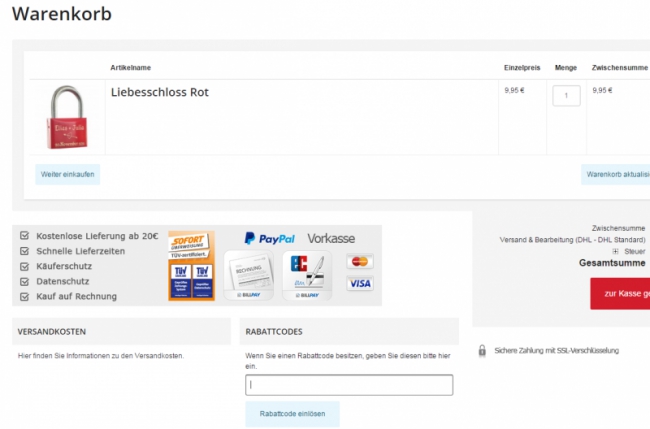
Task: Click the RABATTCODES section header
Action: click(349, 332)
